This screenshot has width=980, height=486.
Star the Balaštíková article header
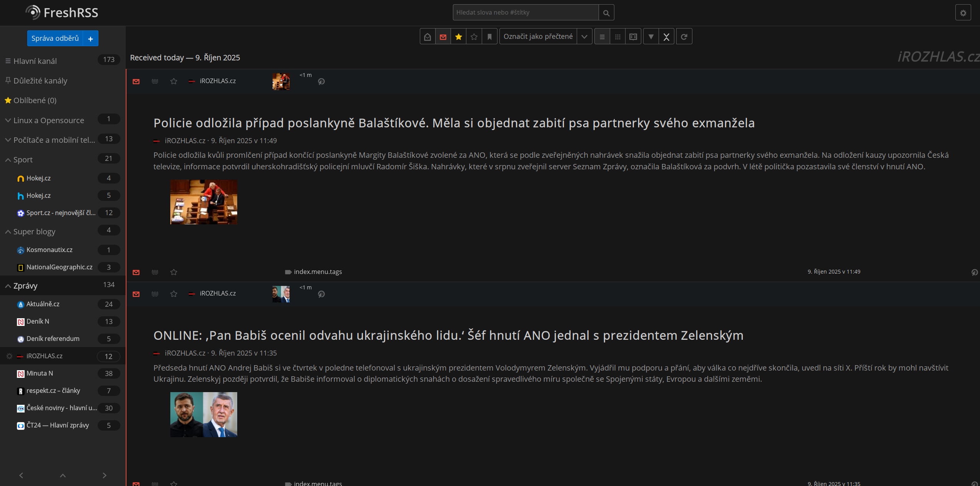[174, 81]
